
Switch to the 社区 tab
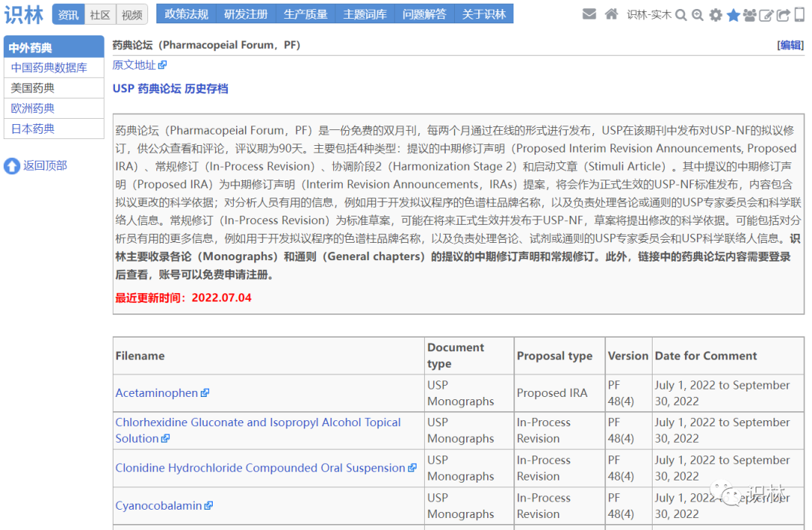(100, 14)
